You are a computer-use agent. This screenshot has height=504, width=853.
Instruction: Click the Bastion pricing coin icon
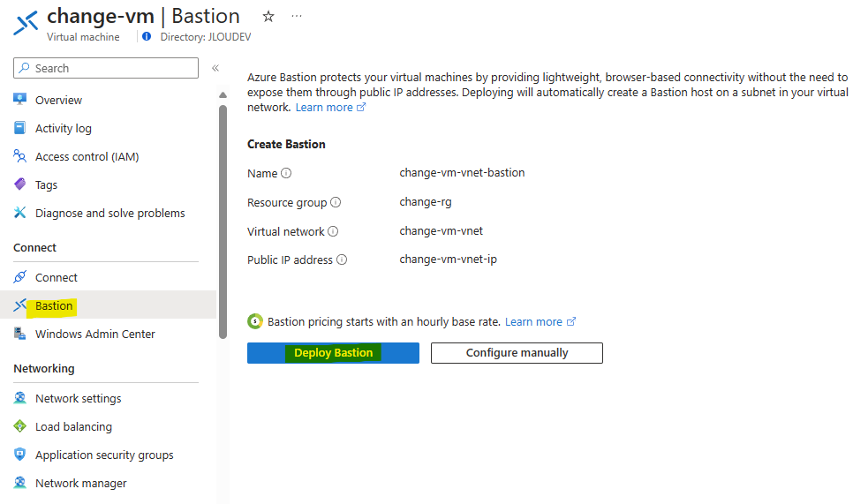(255, 321)
